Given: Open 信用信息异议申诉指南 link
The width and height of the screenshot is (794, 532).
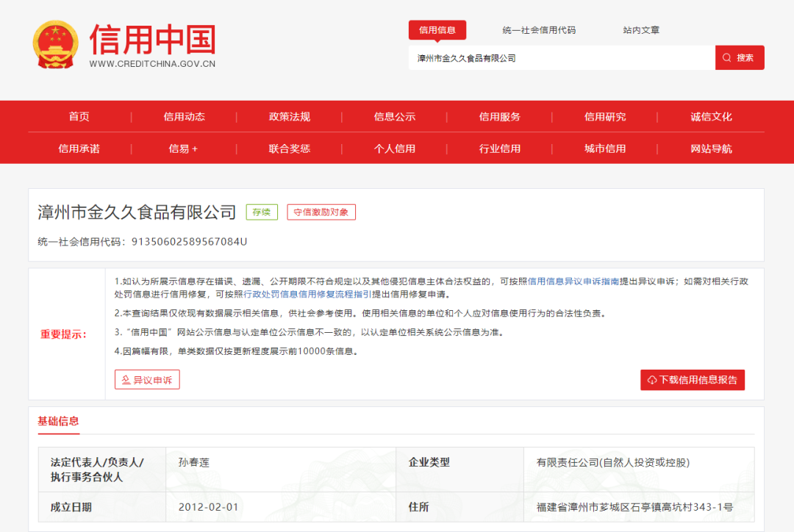Looking at the screenshot, I should [573, 281].
